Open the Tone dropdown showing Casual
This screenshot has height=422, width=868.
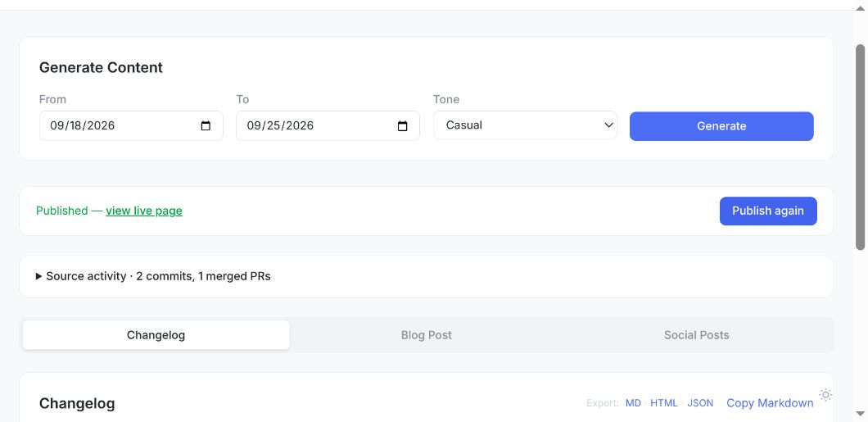tap(525, 125)
